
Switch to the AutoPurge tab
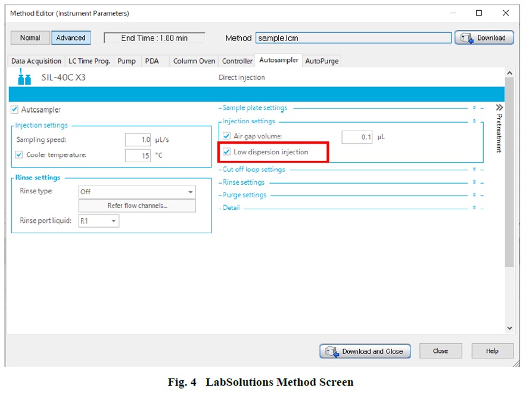point(322,61)
